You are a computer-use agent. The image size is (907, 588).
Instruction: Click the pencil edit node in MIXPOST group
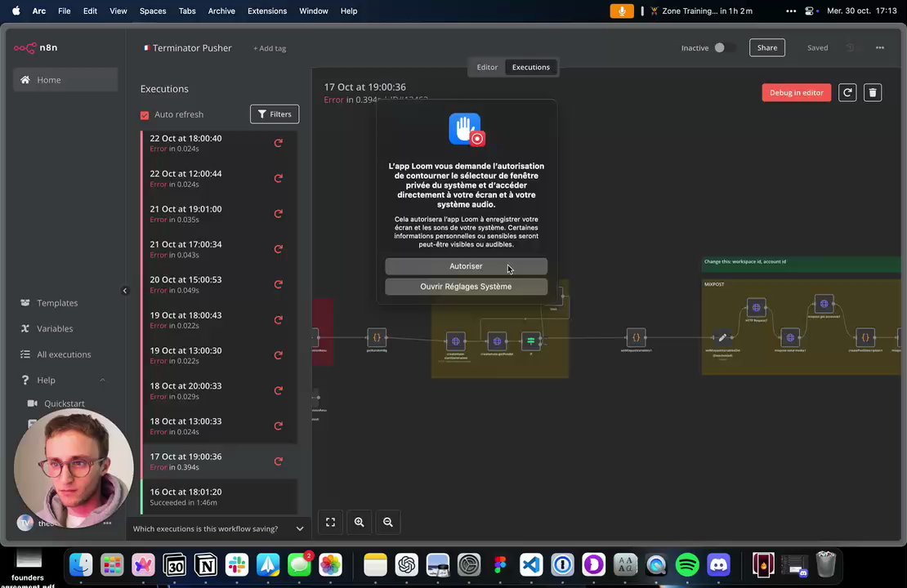point(722,337)
